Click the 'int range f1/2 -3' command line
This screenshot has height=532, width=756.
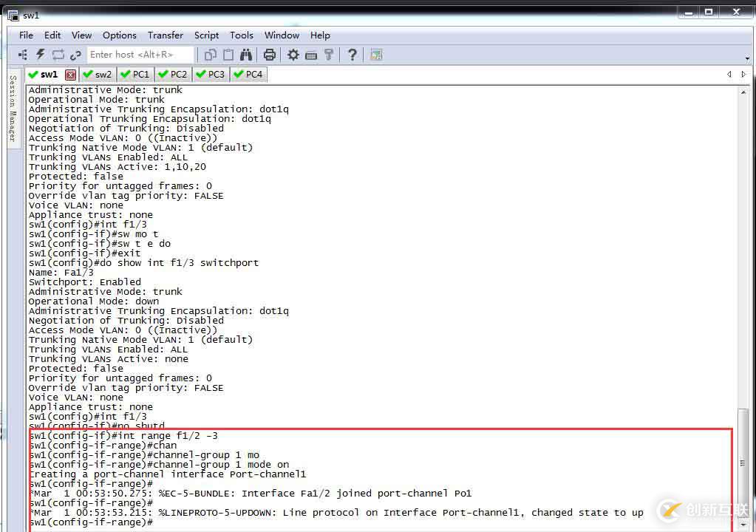pos(123,436)
